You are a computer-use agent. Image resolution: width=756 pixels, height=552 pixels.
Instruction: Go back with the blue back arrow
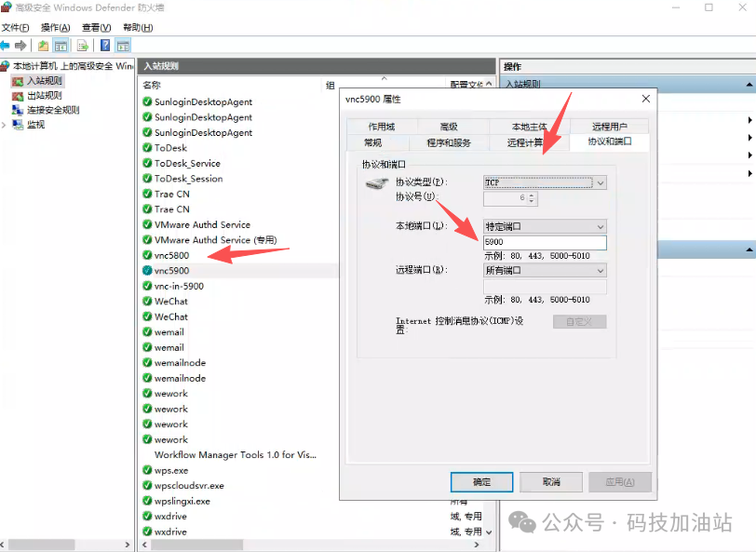pos(5,46)
